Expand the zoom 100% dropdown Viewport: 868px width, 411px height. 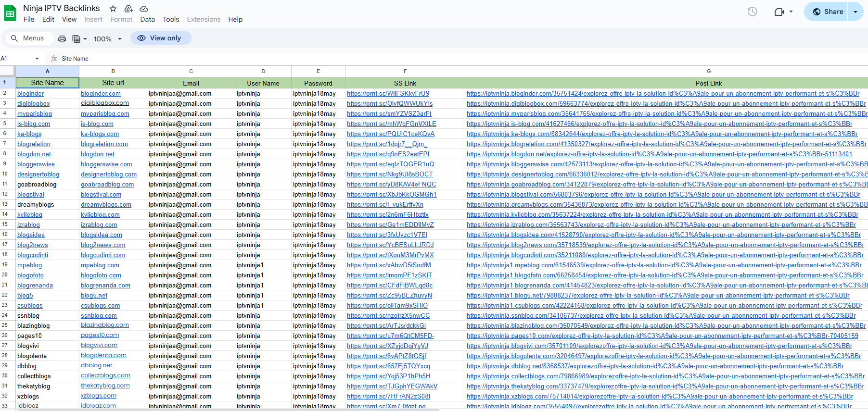108,39
